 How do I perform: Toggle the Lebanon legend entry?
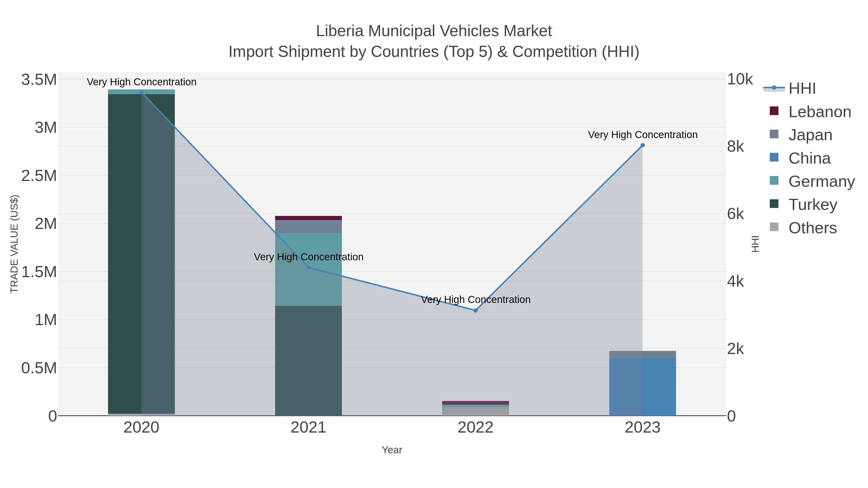pyautogui.click(x=810, y=112)
